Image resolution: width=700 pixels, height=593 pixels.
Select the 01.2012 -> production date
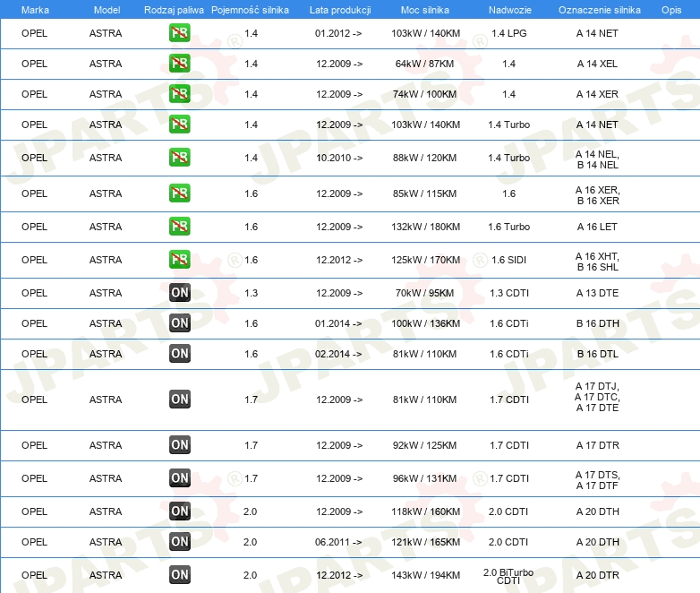coord(338,33)
